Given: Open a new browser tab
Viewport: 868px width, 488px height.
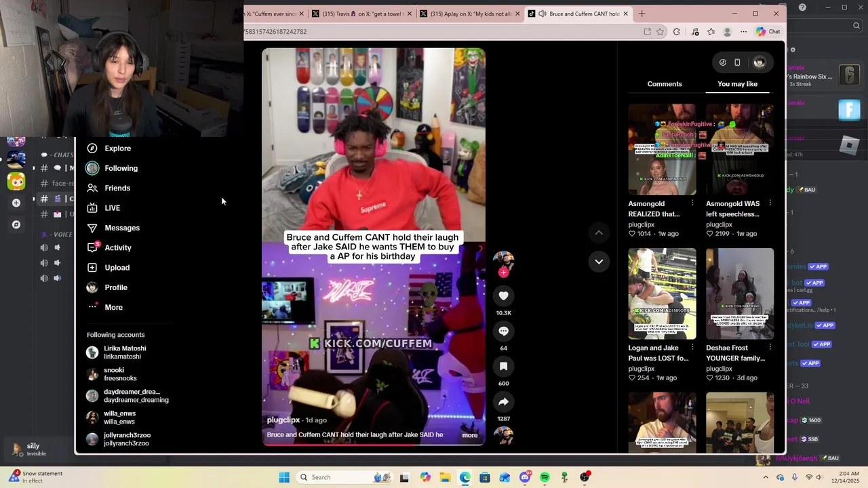Looking at the screenshot, I should (x=642, y=14).
